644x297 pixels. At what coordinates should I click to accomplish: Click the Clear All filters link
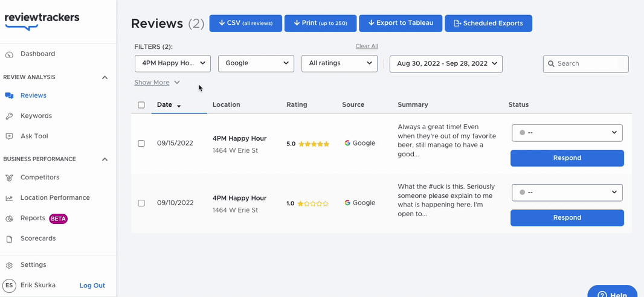(366, 46)
